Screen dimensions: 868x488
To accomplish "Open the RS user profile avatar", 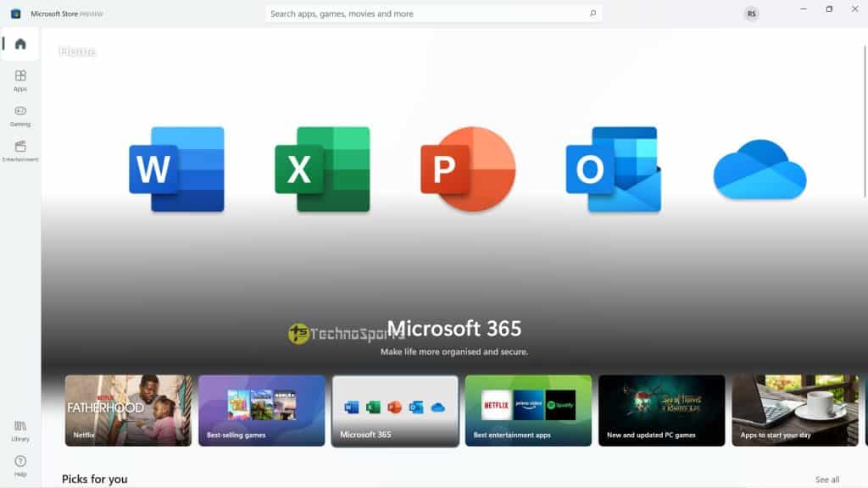I will 751,14.
